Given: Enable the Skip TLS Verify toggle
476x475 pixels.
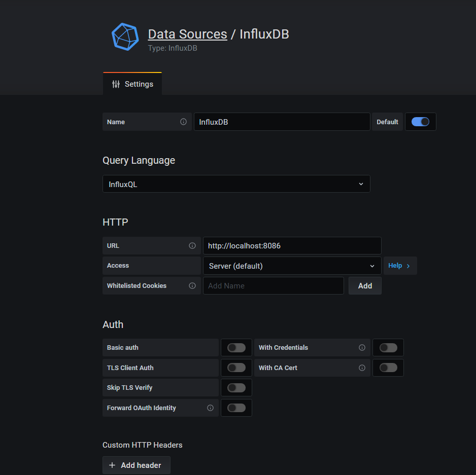Looking at the screenshot, I should [x=236, y=388].
